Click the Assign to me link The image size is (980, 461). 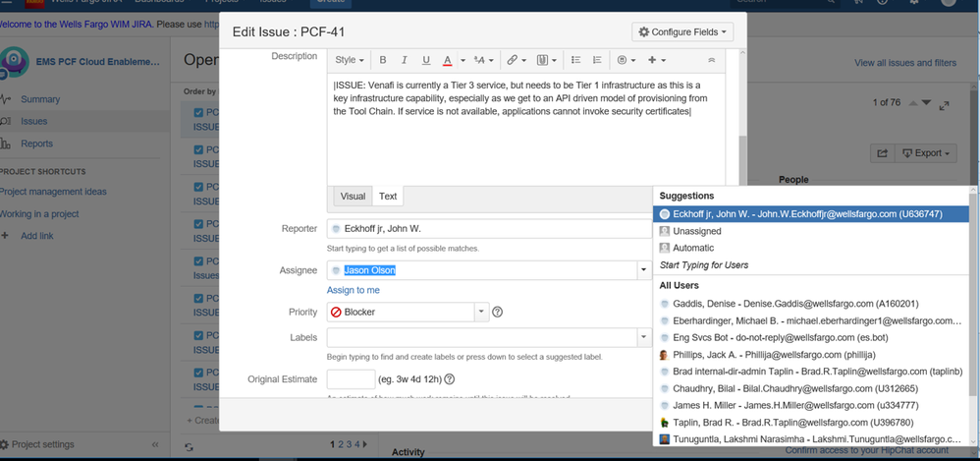[354, 290]
